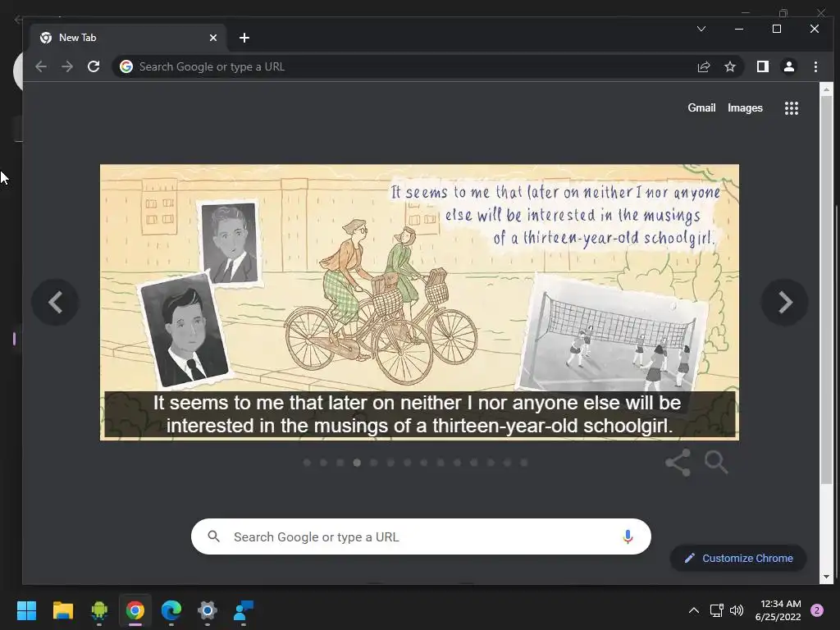Search the doodle with magnifier icon
Image resolution: width=840 pixels, height=630 pixels.
716,463
